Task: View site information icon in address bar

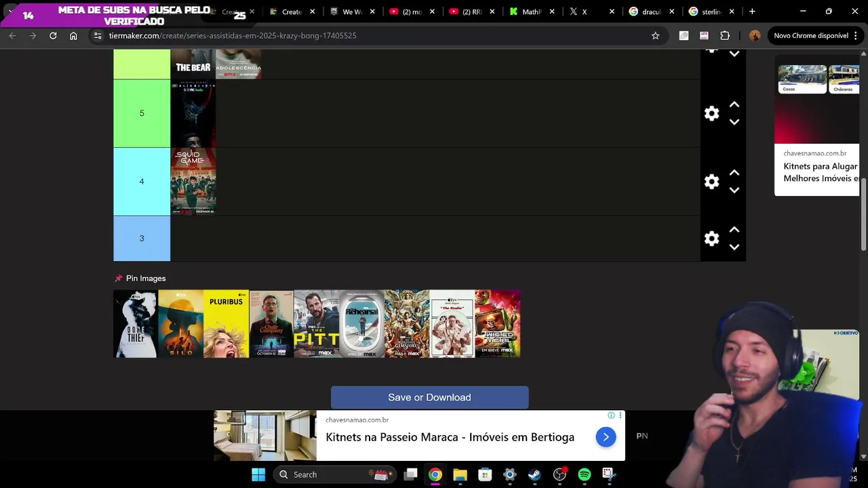Action: coord(98,35)
